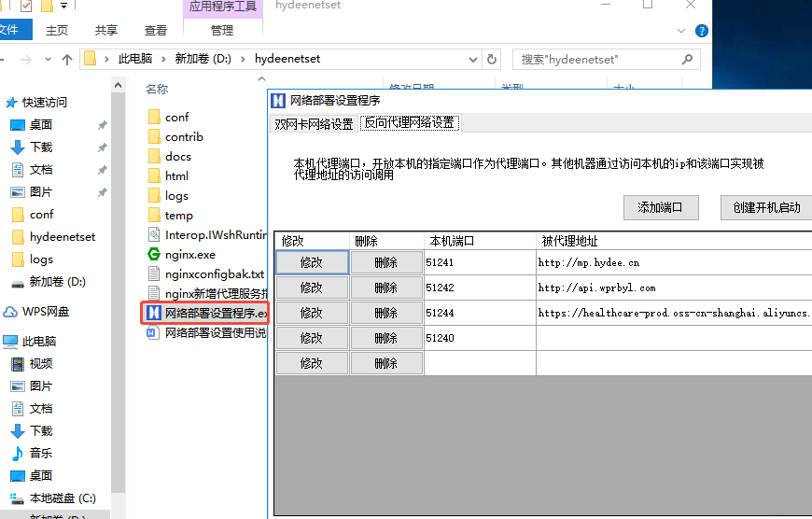
Task: Select the 51244 port cell
Action: [480, 313]
